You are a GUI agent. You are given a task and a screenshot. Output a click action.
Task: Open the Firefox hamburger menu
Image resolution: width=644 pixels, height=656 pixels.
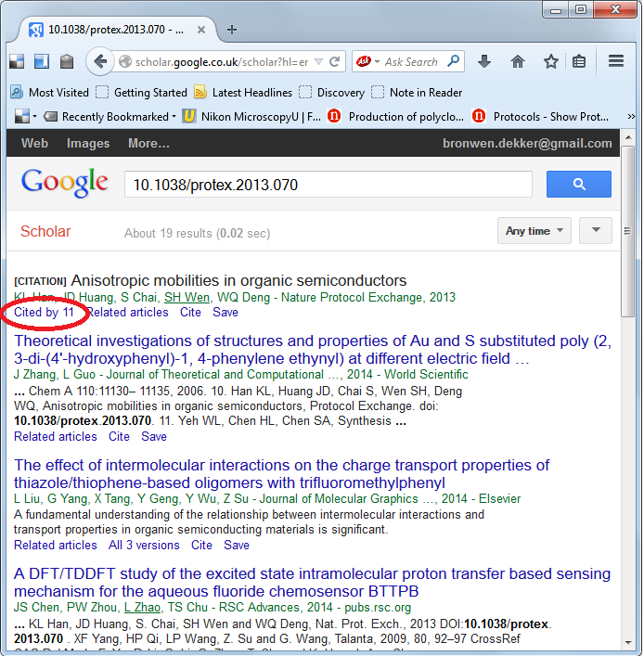(616, 61)
